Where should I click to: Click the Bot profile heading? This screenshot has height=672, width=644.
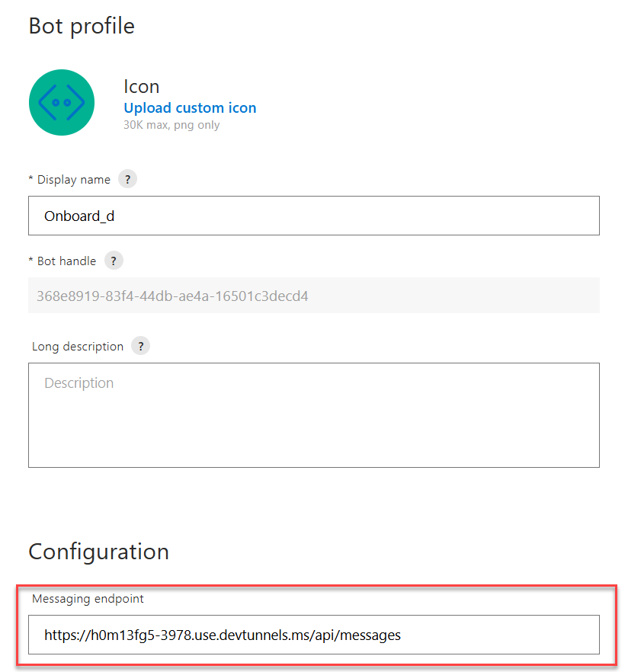click(x=82, y=26)
